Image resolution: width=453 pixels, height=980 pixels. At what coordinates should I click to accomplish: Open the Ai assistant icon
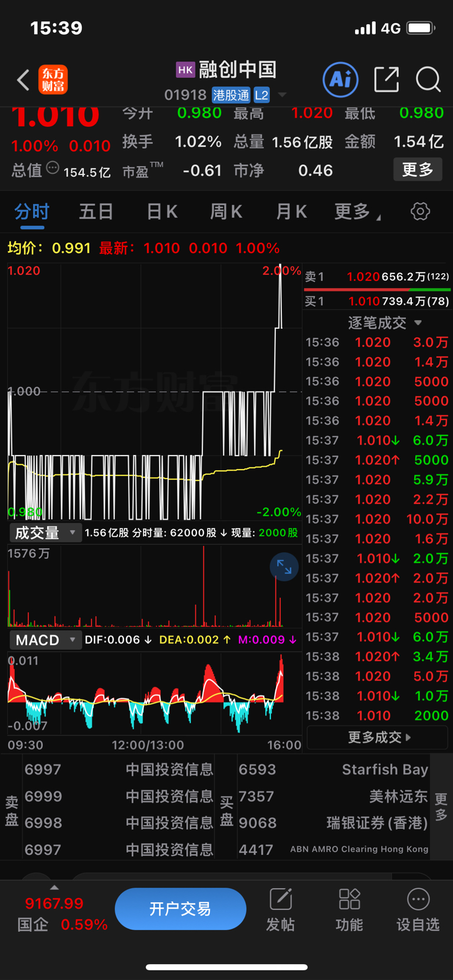pos(340,79)
